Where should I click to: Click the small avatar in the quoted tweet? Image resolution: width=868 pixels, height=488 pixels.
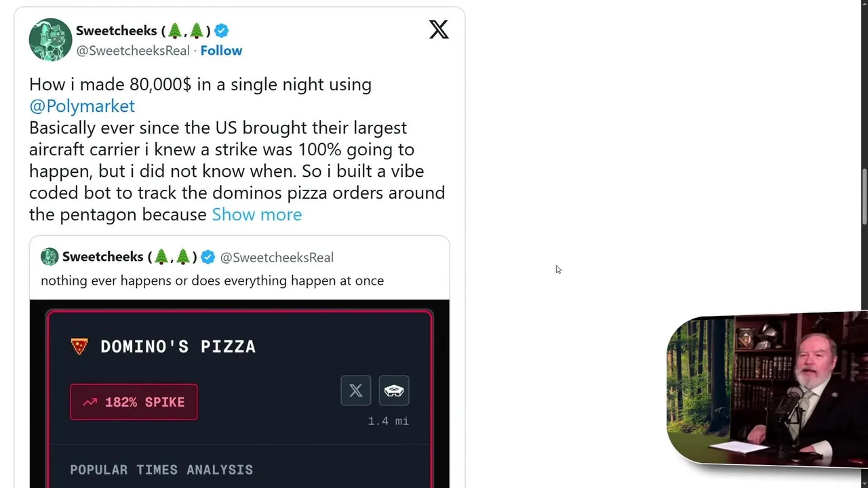(50, 257)
